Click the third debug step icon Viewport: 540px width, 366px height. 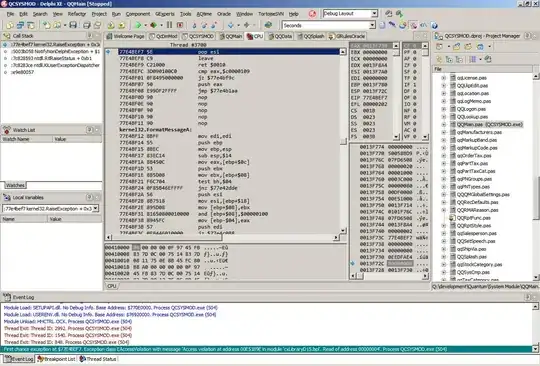tap(214, 25)
